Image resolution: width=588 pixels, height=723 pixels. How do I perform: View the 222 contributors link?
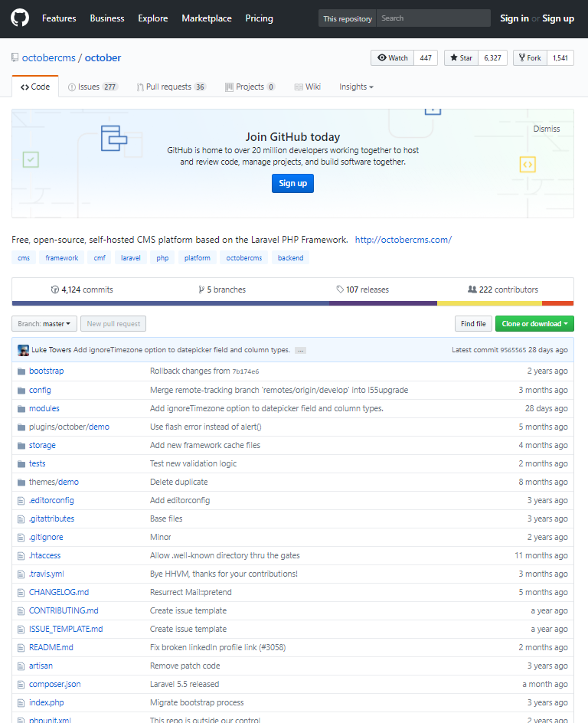(503, 290)
